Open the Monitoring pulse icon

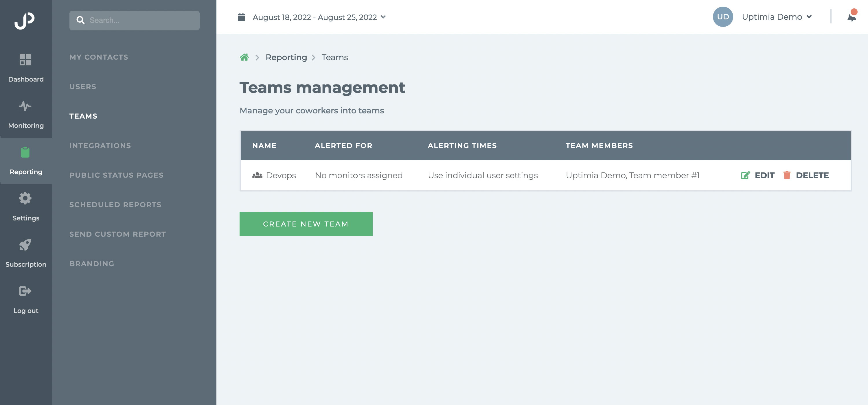click(x=25, y=106)
